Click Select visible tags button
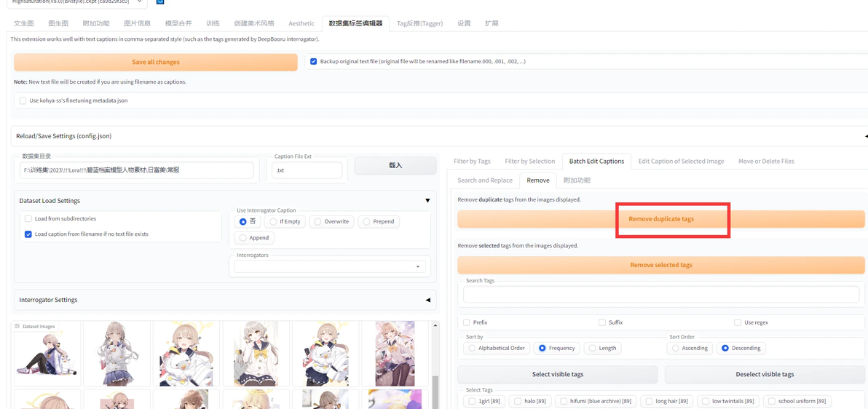 tap(558, 375)
